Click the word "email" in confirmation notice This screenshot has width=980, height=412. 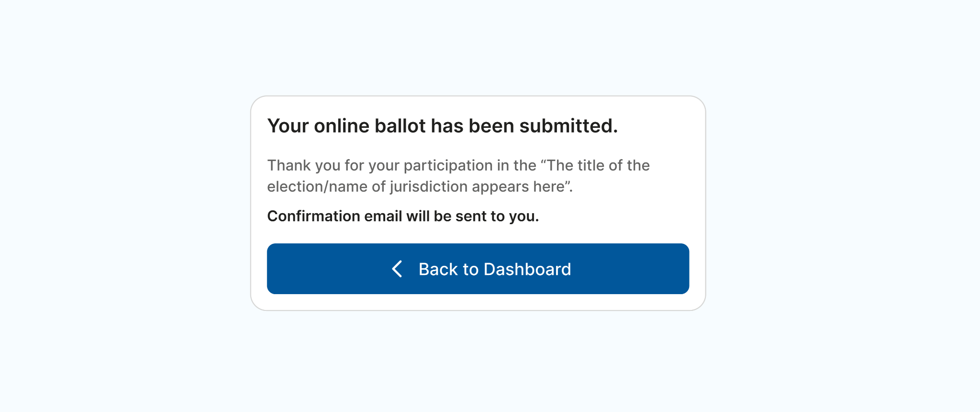[x=383, y=216]
